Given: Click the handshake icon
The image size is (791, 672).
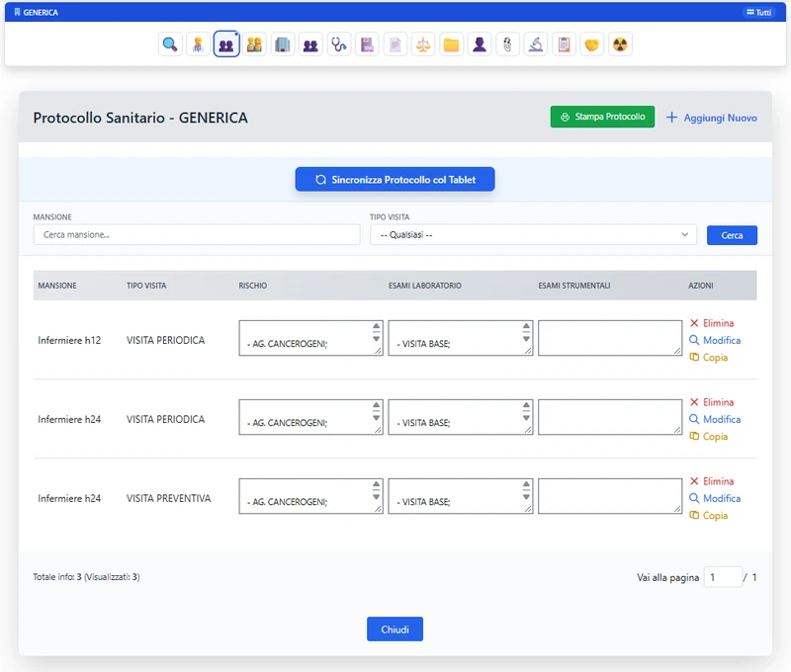Looking at the screenshot, I should pos(591,44).
